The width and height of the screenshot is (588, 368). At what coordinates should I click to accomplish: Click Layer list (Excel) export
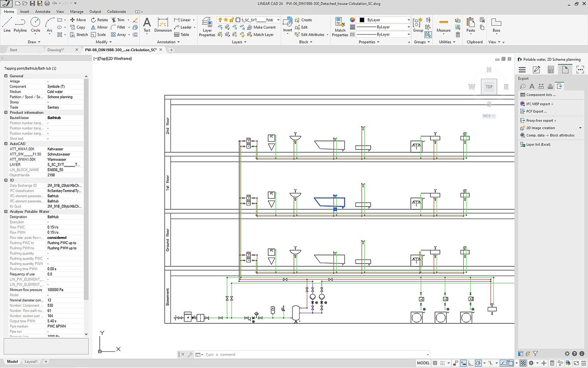[x=538, y=145]
